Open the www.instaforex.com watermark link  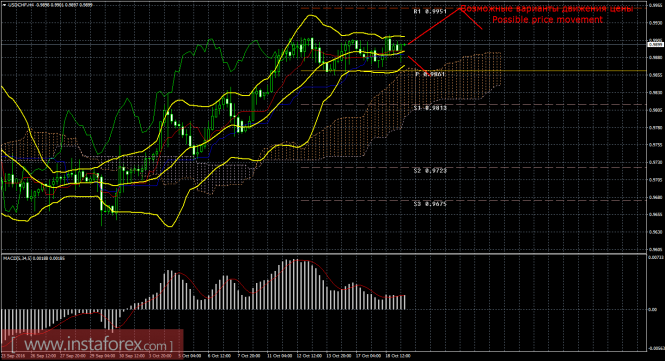click(x=92, y=343)
